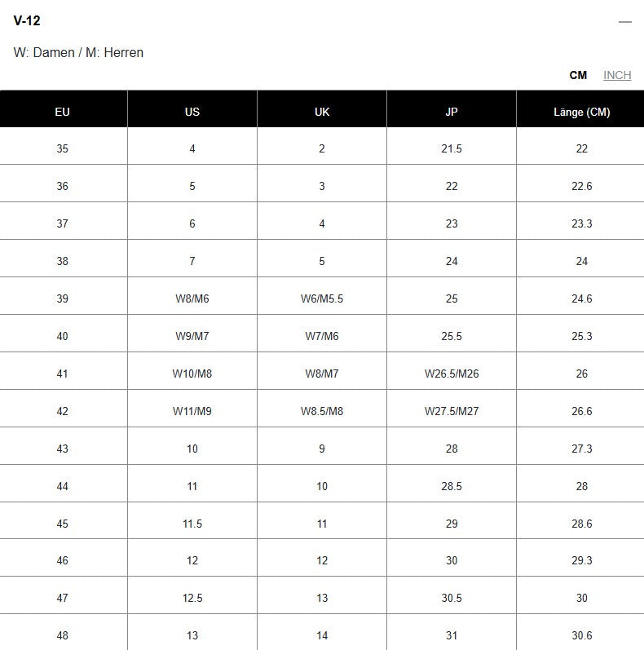Viewport: 644px width, 650px height.
Task: Click the UK column header
Action: tap(322, 112)
